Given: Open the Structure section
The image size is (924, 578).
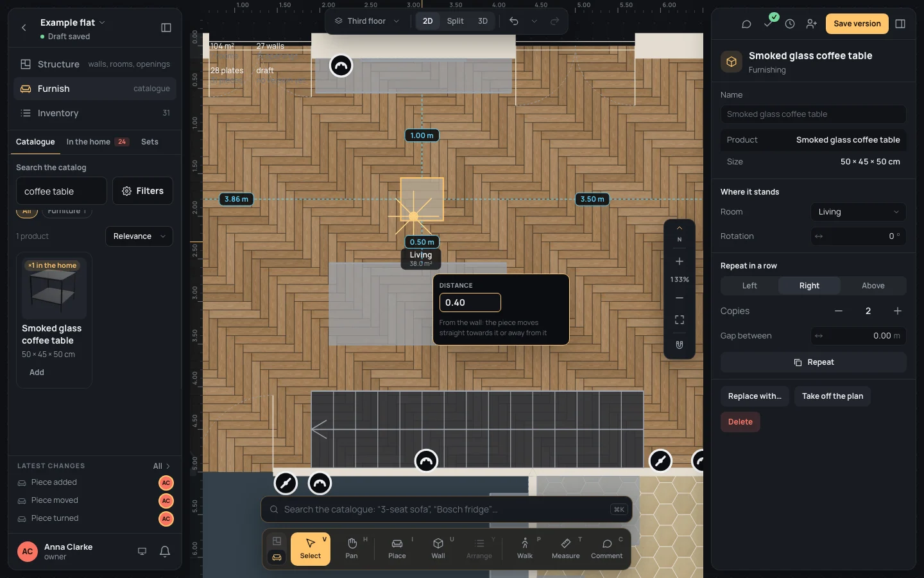Looking at the screenshot, I should point(95,64).
